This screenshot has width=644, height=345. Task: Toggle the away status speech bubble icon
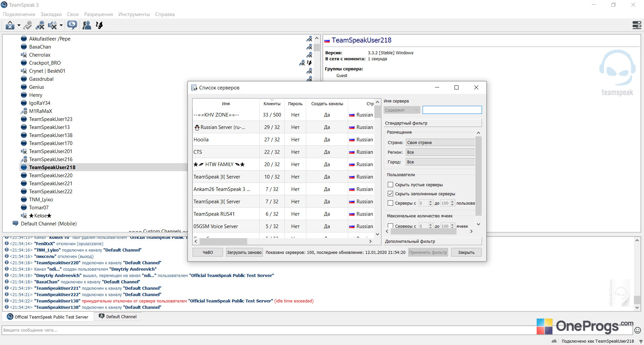click(72, 25)
